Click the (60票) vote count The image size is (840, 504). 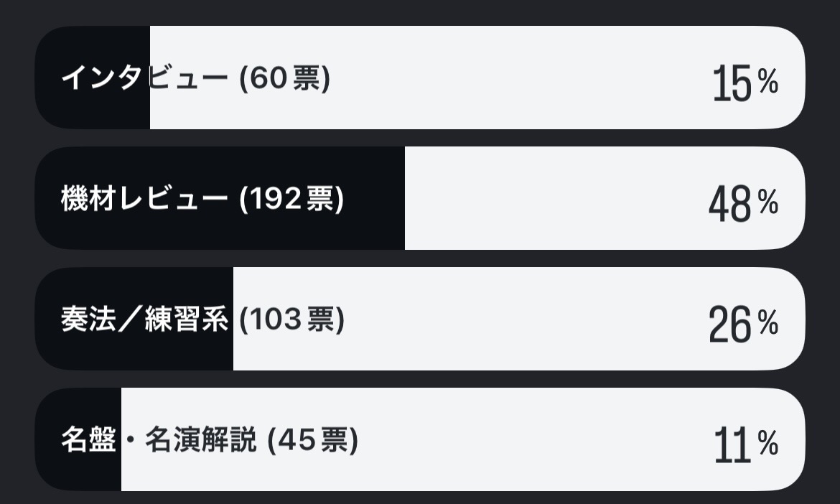click(284, 78)
